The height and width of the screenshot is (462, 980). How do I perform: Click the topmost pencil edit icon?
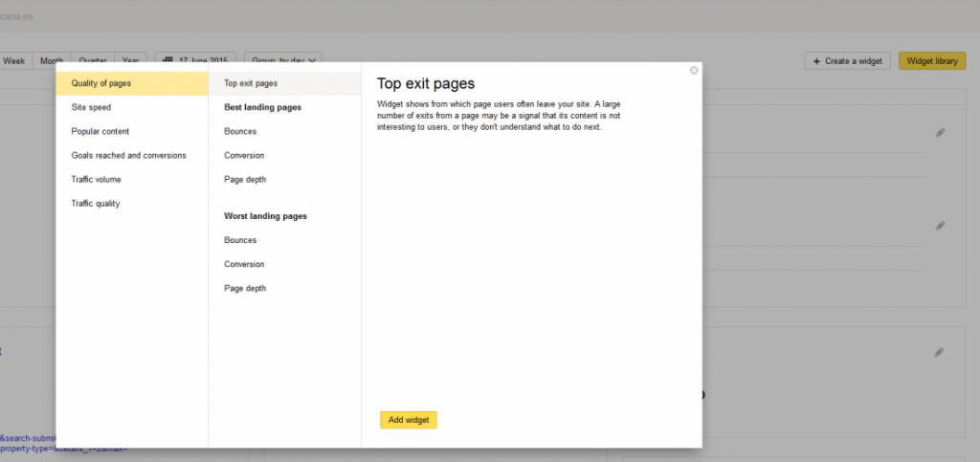point(940,133)
